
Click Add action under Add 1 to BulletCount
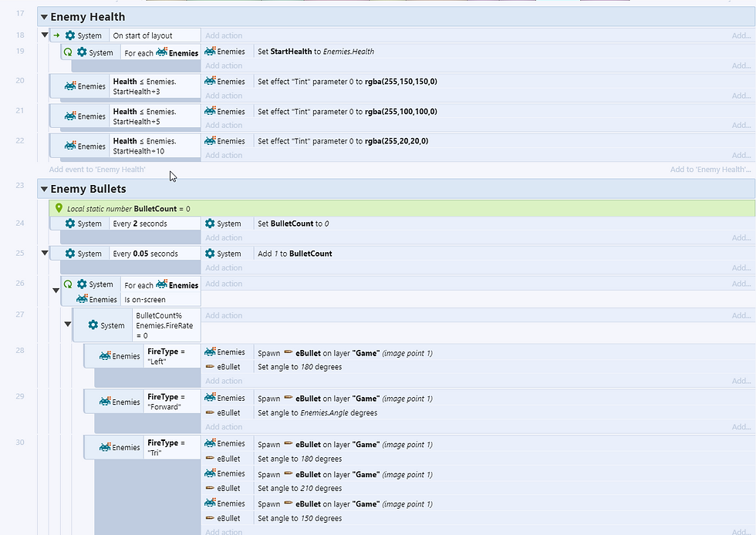(224, 267)
